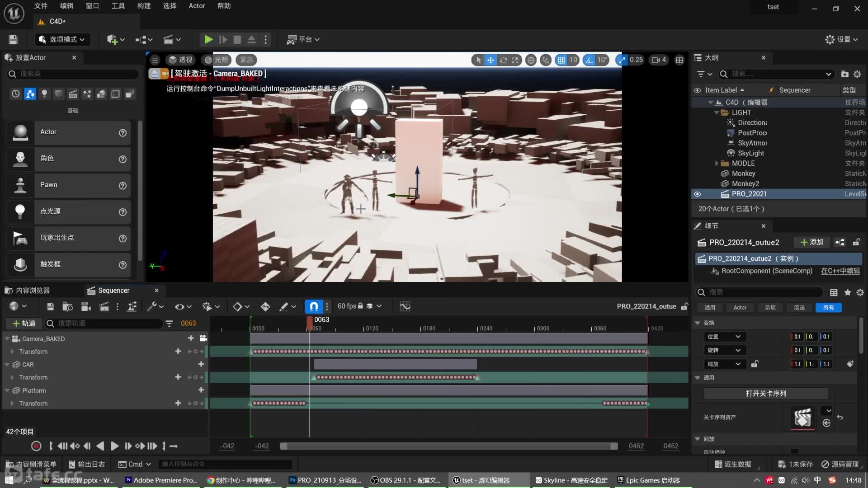Screen dimensions: 868x488
Task: Click the Place Actors search field
Action: click(x=72, y=74)
